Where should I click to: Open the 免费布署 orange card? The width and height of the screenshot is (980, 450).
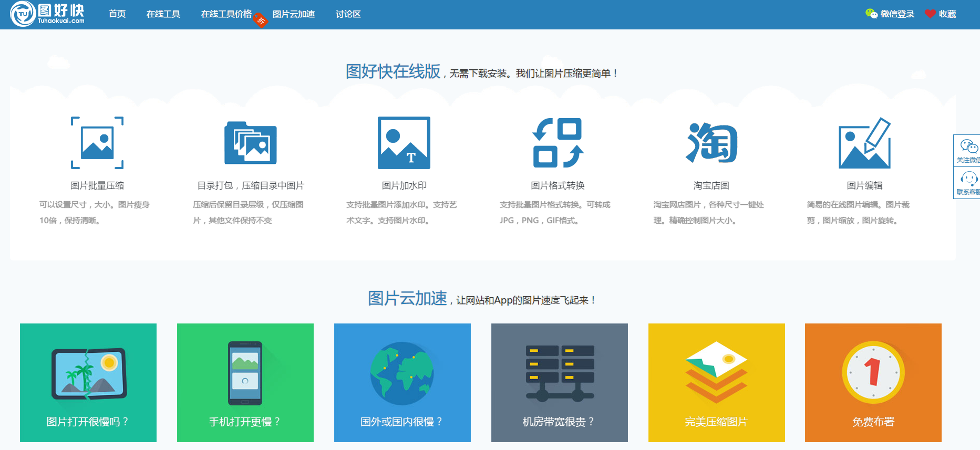(873, 383)
